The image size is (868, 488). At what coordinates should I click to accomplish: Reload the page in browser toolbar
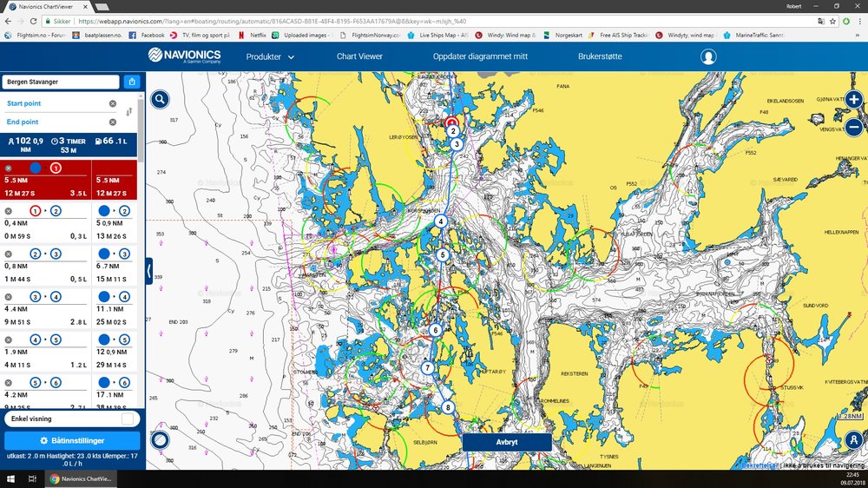coord(33,21)
